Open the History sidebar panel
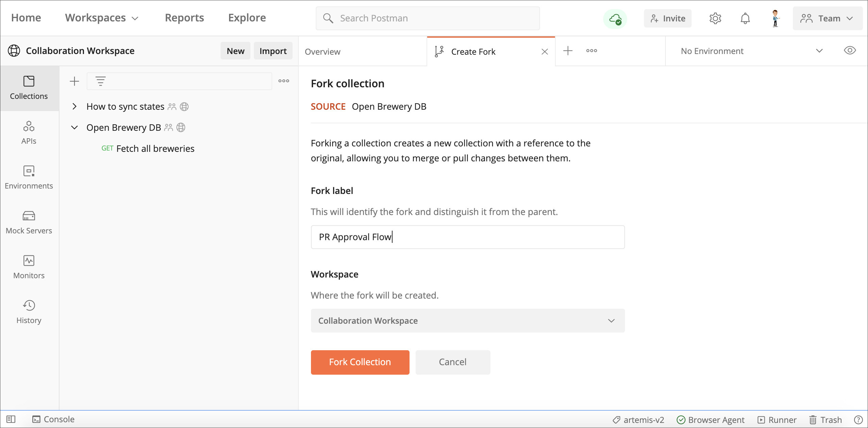868x428 pixels. click(x=29, y=312)
